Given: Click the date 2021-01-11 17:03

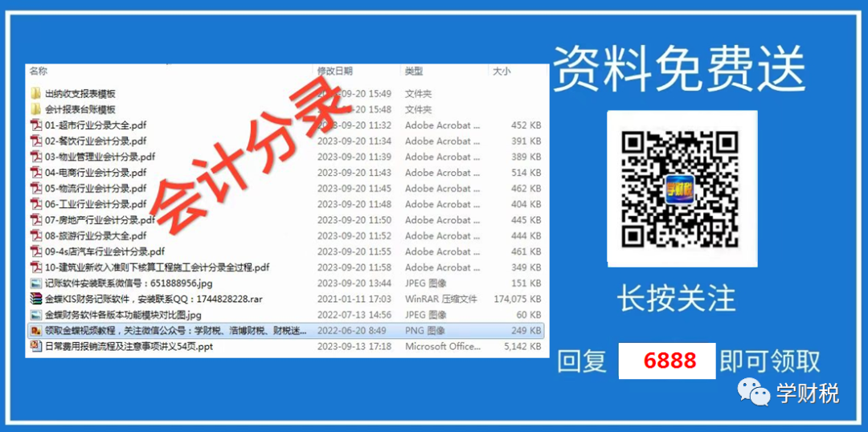Looking at the screenshot, I should (354, 300).
